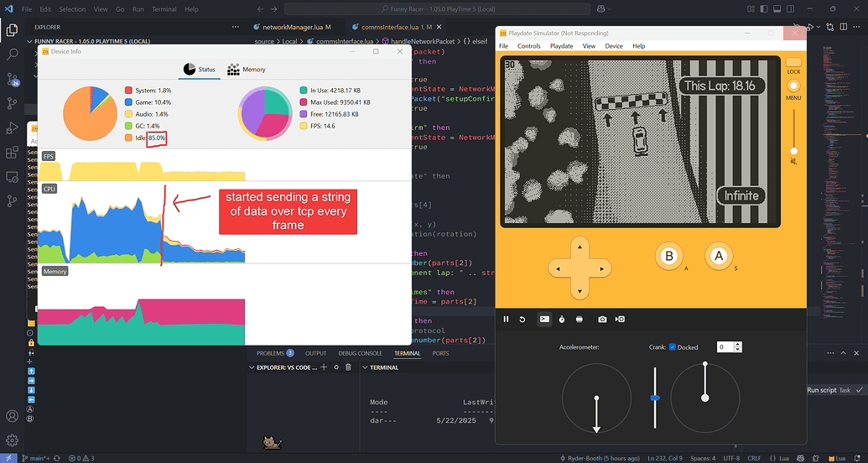Toggle the simulator console button

point(545,319)
